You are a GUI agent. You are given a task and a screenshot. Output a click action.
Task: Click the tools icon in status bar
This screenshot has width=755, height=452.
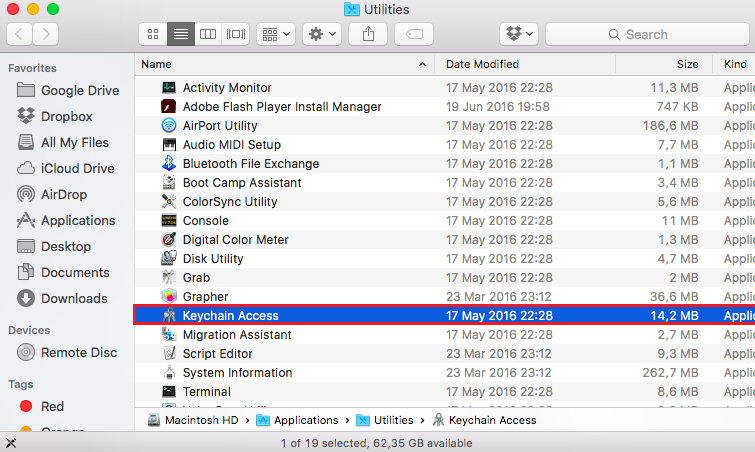coord(11,443)
